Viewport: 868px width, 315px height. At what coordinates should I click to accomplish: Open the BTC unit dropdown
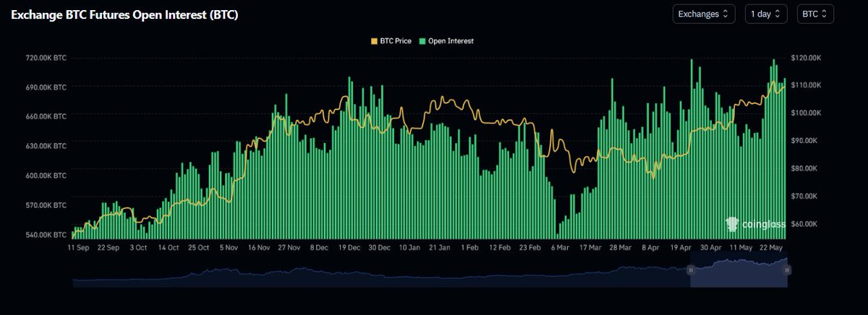[x=815, y=14]
